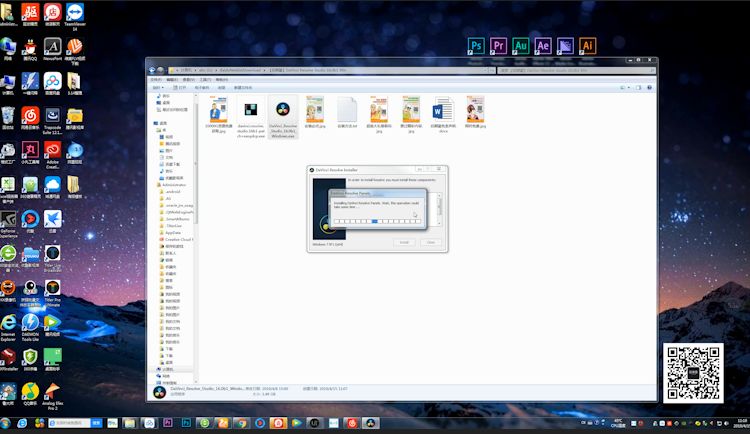
Task: Select the blank .txt file icon
Action: [347, 112]
